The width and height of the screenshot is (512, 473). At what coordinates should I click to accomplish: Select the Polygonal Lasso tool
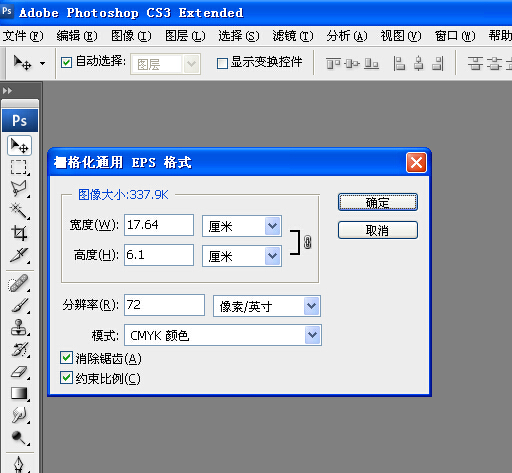(19, 189)
